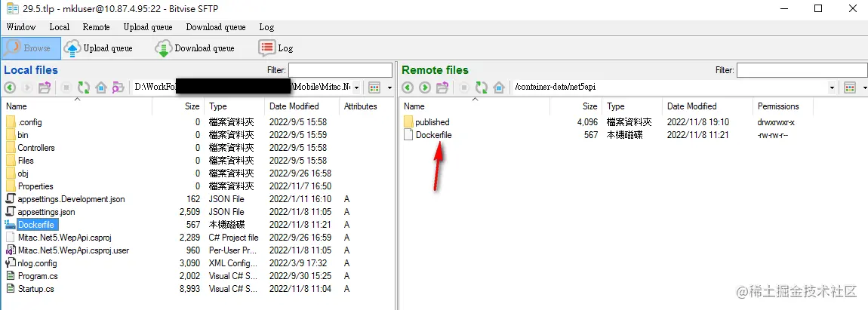
Task: Open the Download queue menu
Action: (x=215, y=26)
